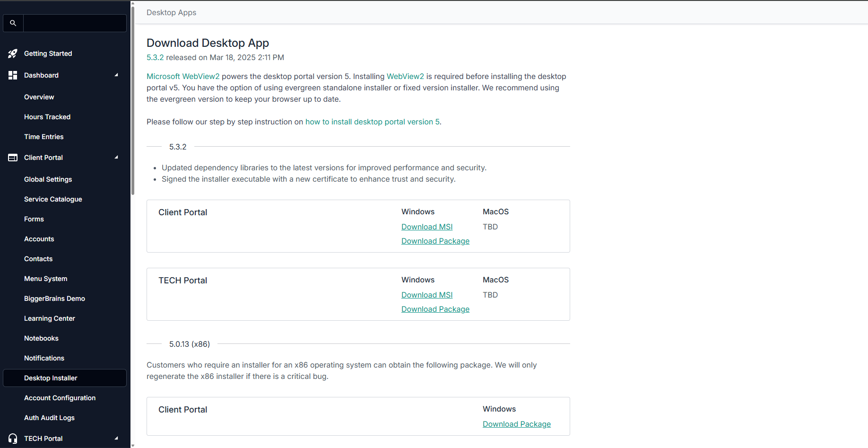Screen dimensions: 868x448
Task: Go to Auth Audit Logs
Action: tap(49, 418)
